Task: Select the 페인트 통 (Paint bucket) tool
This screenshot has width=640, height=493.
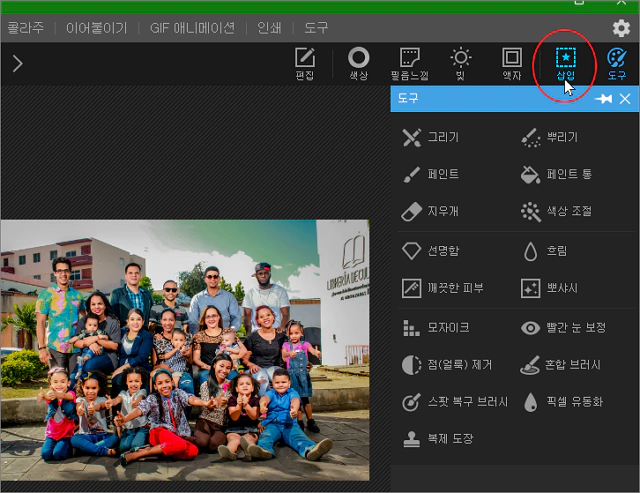Action: (x=556, y=174)
